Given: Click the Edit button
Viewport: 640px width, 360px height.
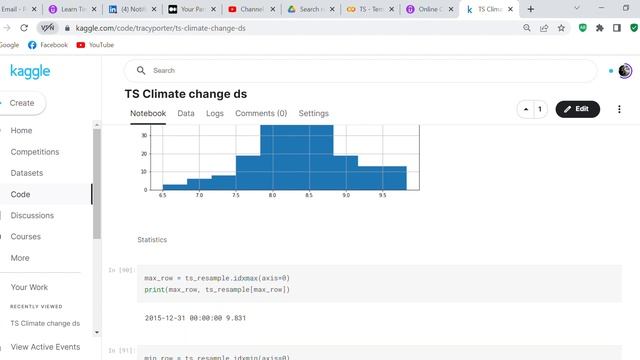Looking at the screenshot, I should pos(578,109).
